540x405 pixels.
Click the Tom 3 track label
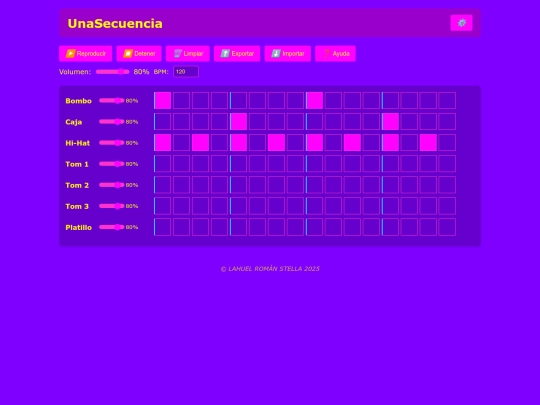click(77, 206)
